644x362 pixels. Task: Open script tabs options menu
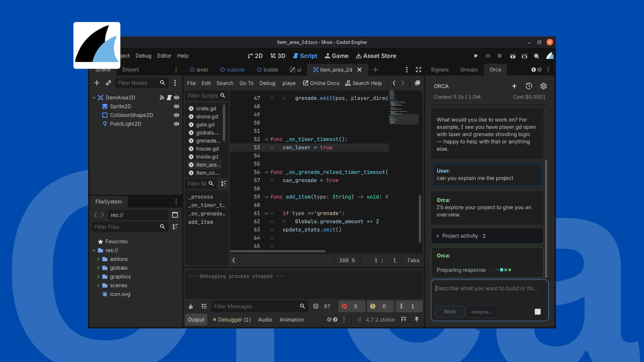(x=407, y=70)
